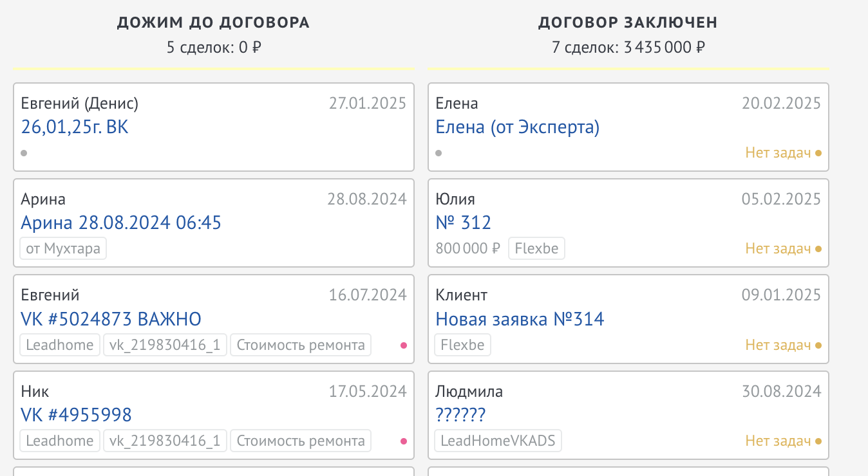Click Leadhome tag on VK #4955998 card
The width and height of the screenshot is (868, 476).
click(x=60, y=441)
